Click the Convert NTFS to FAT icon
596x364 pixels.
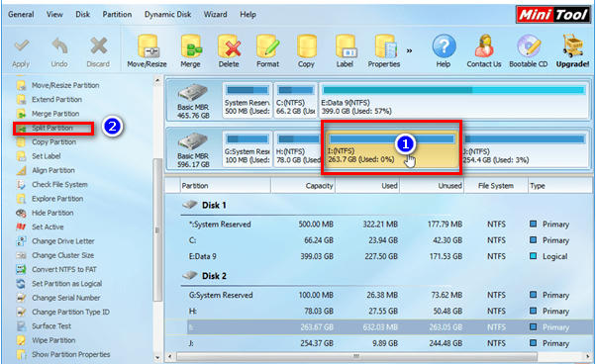pos(21,269)
